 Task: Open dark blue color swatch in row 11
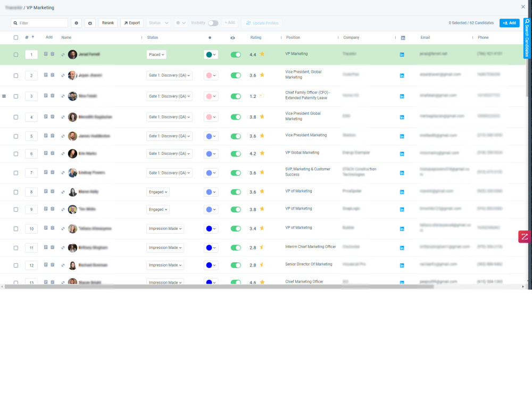(211, 248)
